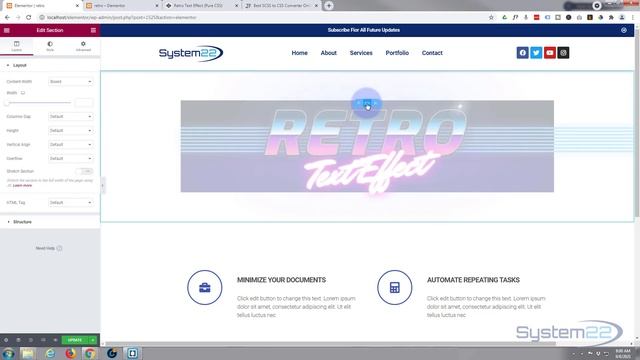Open the Columns Gap dropdown
Screen dimensions: 640x360
point(71,117)
